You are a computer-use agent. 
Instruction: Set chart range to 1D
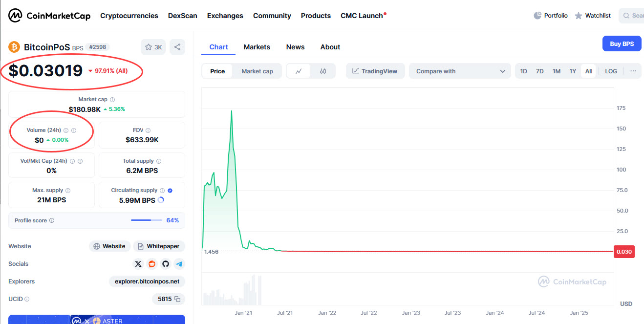(524, 71)
